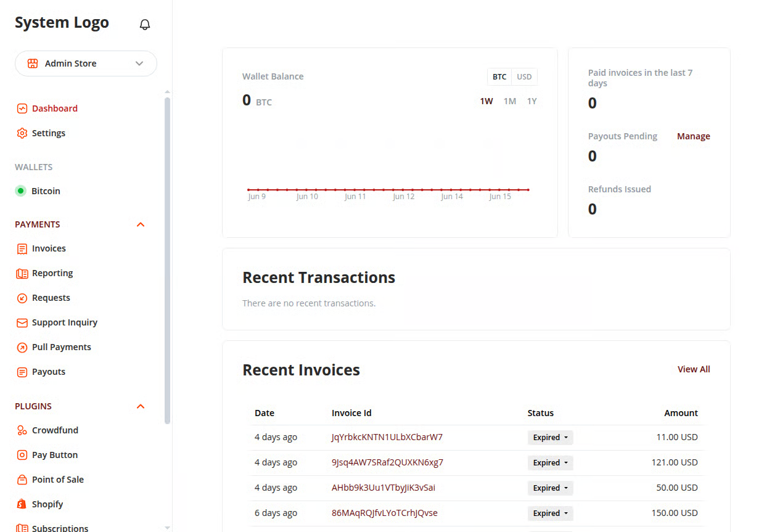780x532 pixels.
Task: Open status dropdown for the 121.00 USD invoice
Action: [x=551, y=463]
